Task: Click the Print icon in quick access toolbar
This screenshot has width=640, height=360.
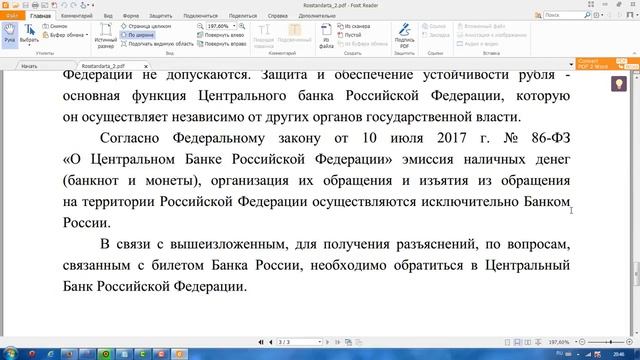Action: click(x=35, y=5)
